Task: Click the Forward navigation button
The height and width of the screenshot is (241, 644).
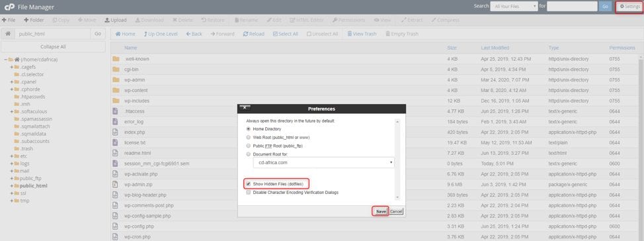Action: (x=223, y=34)
